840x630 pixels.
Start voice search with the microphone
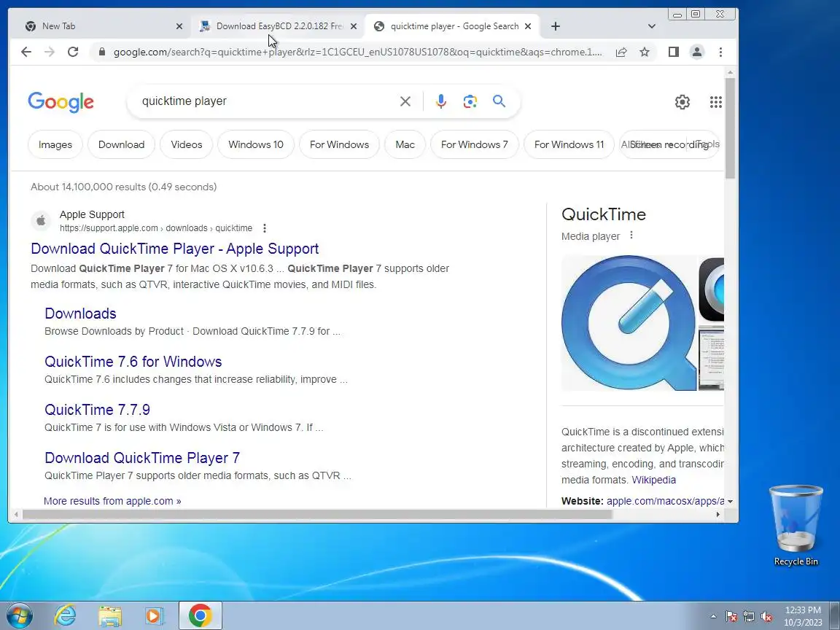click(441, 101)
